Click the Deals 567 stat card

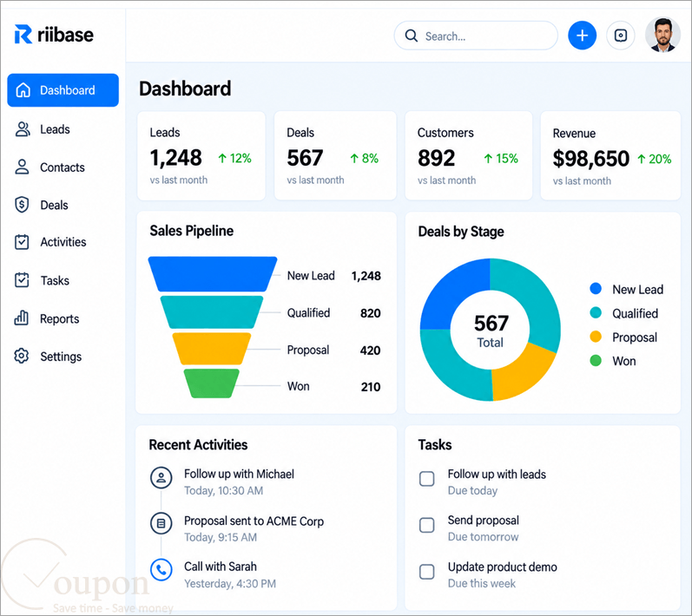(x=335, y=155)
